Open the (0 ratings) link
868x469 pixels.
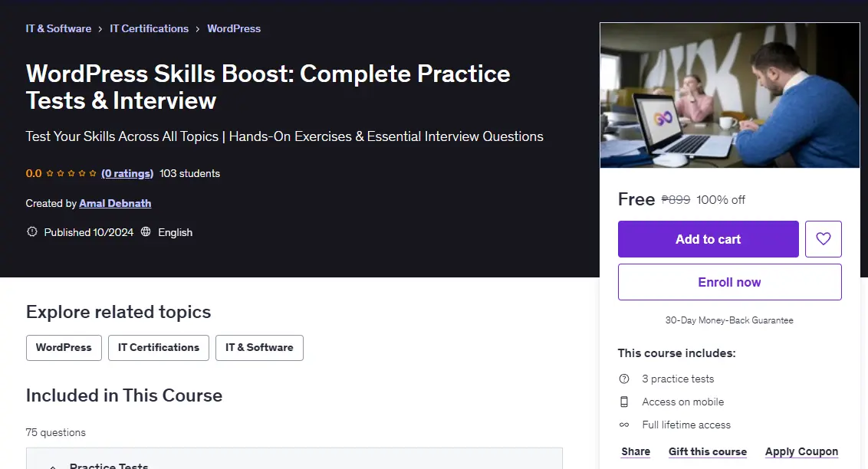[127, 174]
